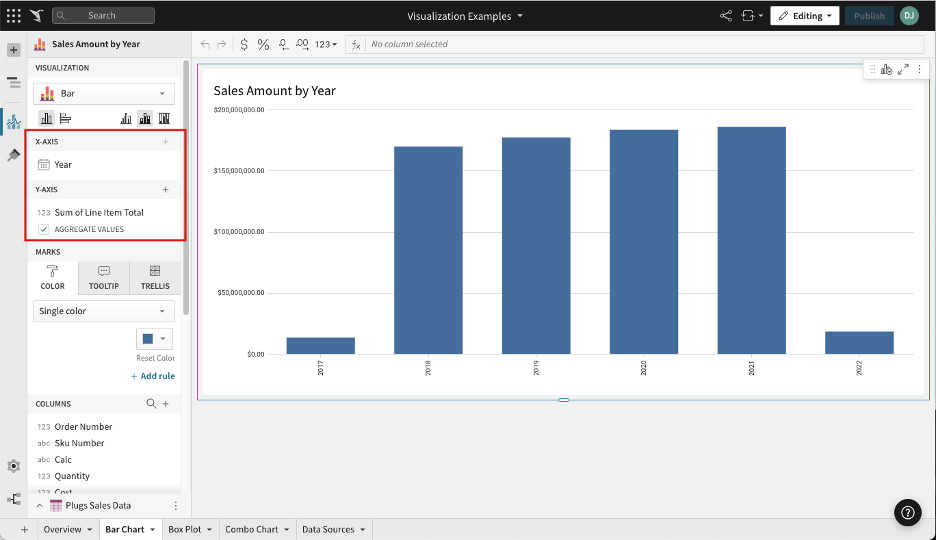Click the horizontal bar orientation icon
This screenshot has height=540, width=936.
coord(65,118)
